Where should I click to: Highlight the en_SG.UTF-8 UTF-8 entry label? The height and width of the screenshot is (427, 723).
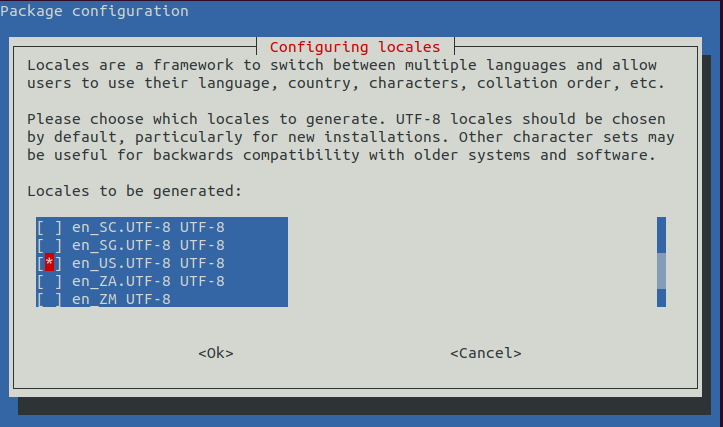[x=148, y=245]
